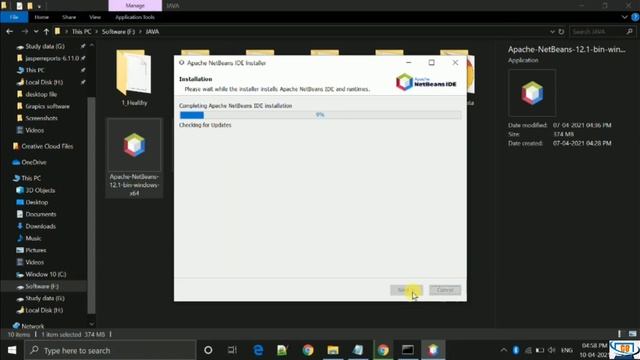Image resolution: width=640 pixels, height=360 pixels.
Task: Open the Home ribbon tab
Action: click(42, 17)
